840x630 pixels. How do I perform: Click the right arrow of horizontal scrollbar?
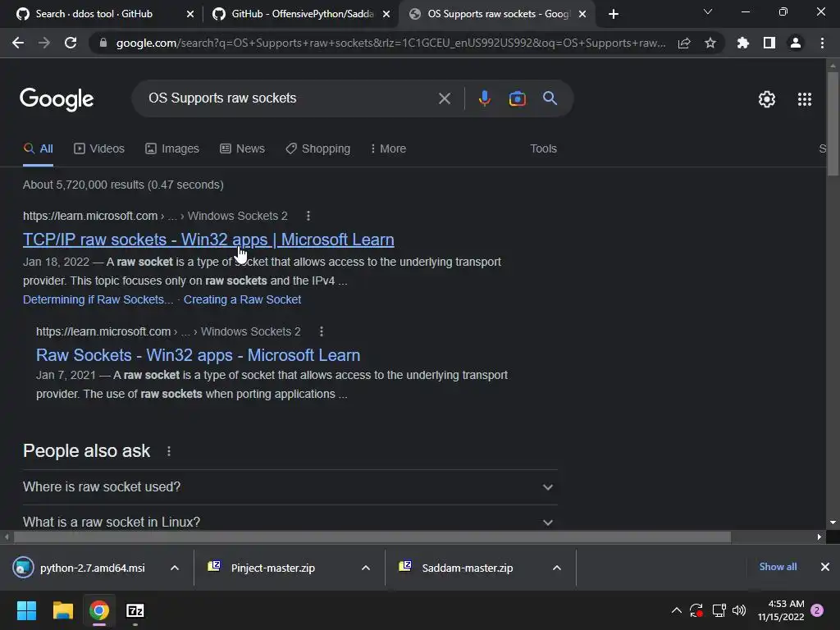click(x=819, y=536)
